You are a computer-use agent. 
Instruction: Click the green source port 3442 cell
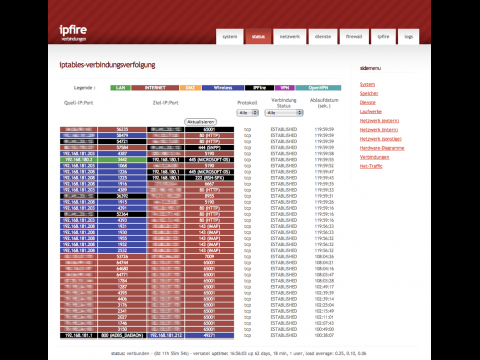click(122, 160)
